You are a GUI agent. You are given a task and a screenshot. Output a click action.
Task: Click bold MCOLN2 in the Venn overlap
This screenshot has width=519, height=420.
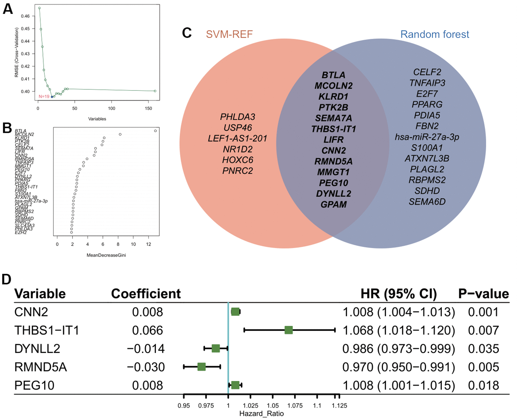click(x=333, y=86)
